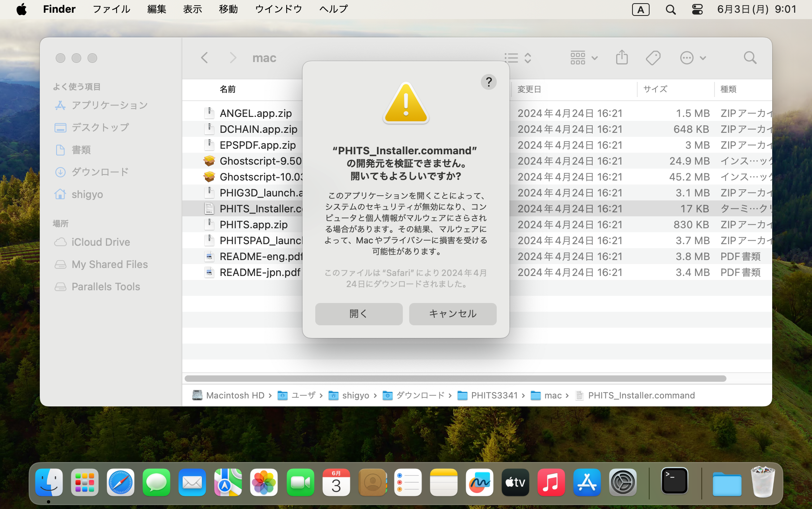Open Control Center in menu bar
This screenshot has width=812, height=509.
pos(697,9)
